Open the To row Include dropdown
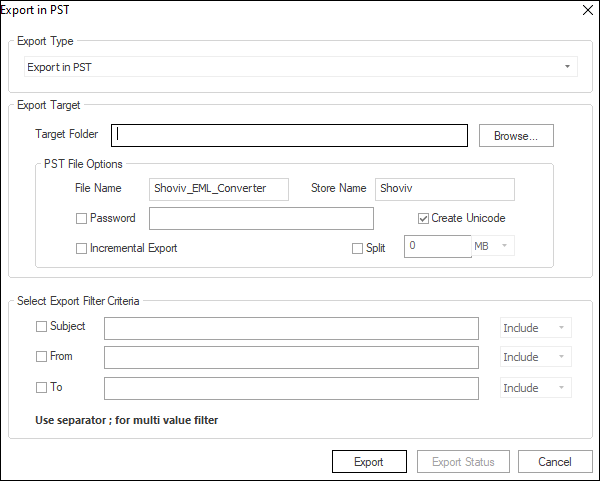 [536, 388]
